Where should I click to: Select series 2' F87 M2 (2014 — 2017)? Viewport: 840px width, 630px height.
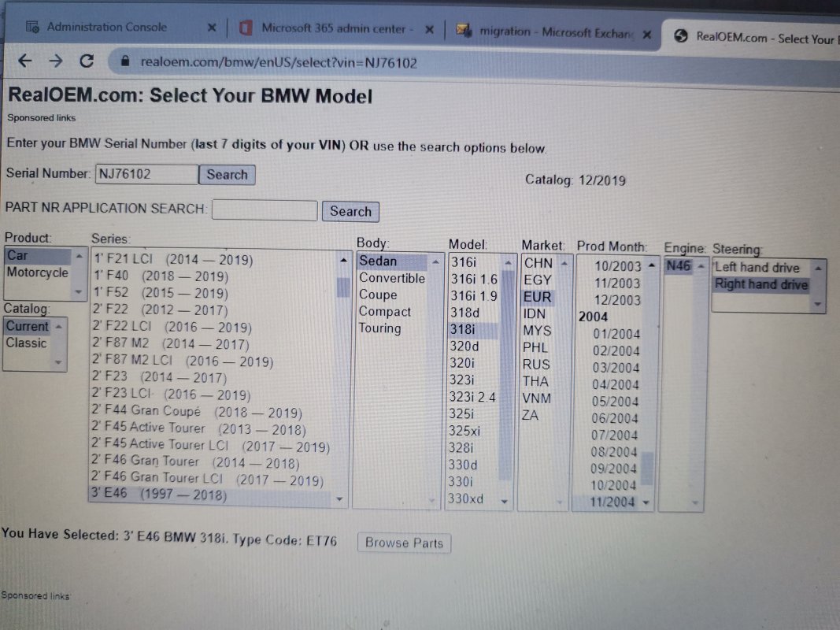pyautogui.click(x=214, y=344)
